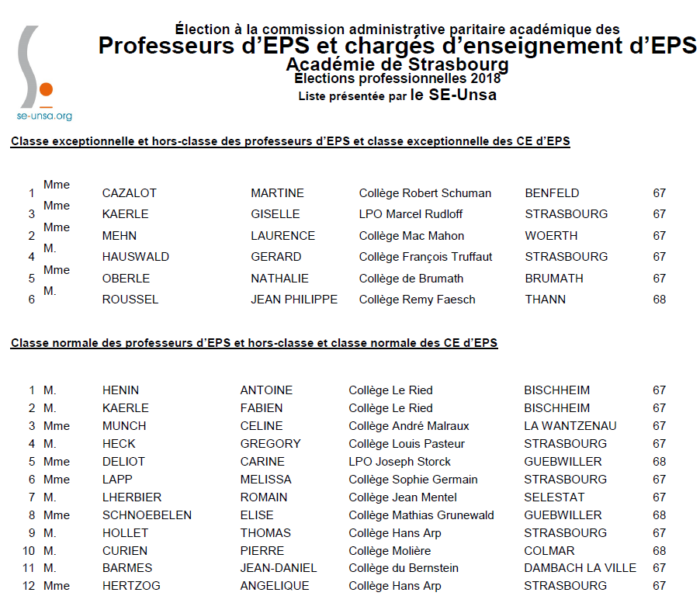The width and height of the screenshot is (700, 596).
Task: Click the "Classe exceptionnelle et hors-classe" section heading
Action: (x=290, y=141)
